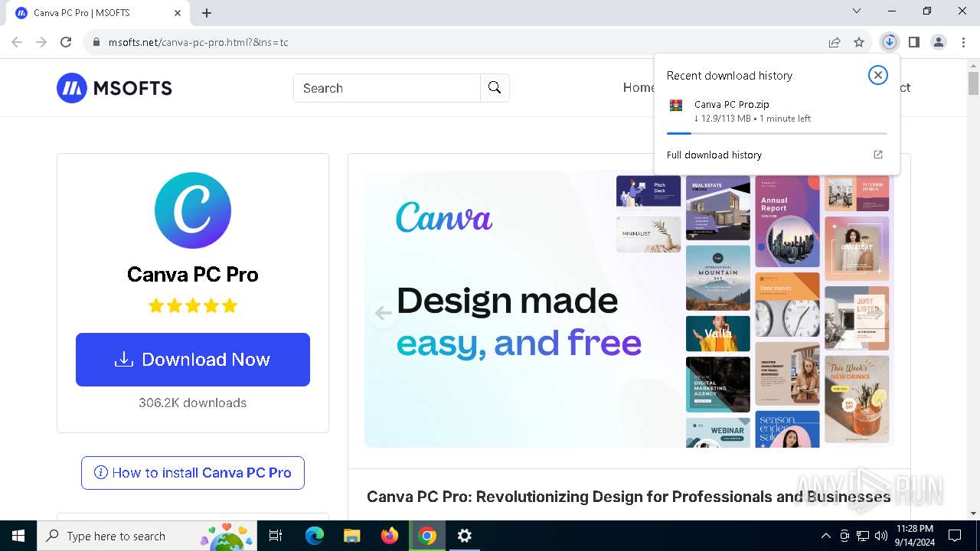Expand the tab search chevron
The image size is (980, 551).
coord(857,11)
